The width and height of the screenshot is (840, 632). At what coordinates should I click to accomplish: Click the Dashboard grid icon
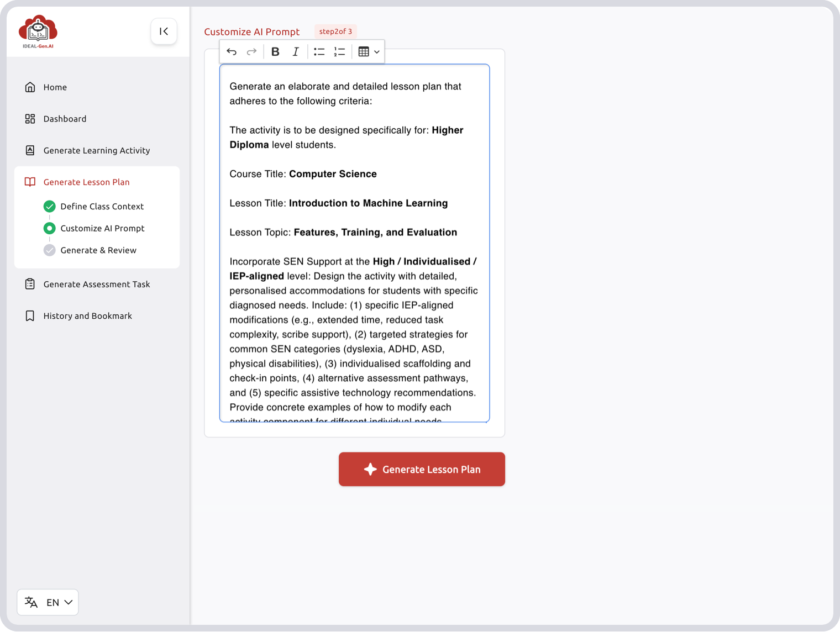pos(30,119)
